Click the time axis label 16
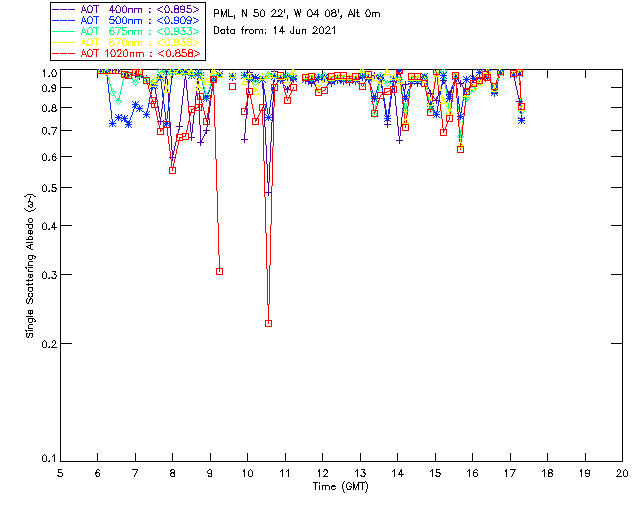 (472, 473)
